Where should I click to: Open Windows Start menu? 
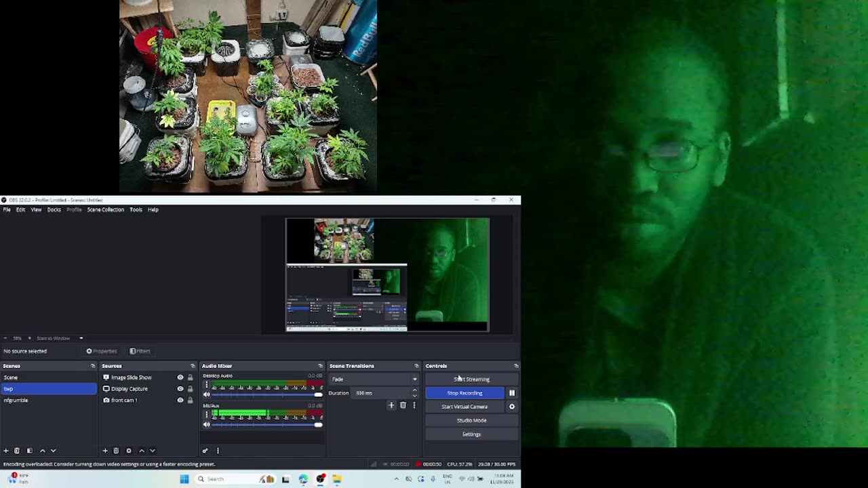tap(184, 479)
